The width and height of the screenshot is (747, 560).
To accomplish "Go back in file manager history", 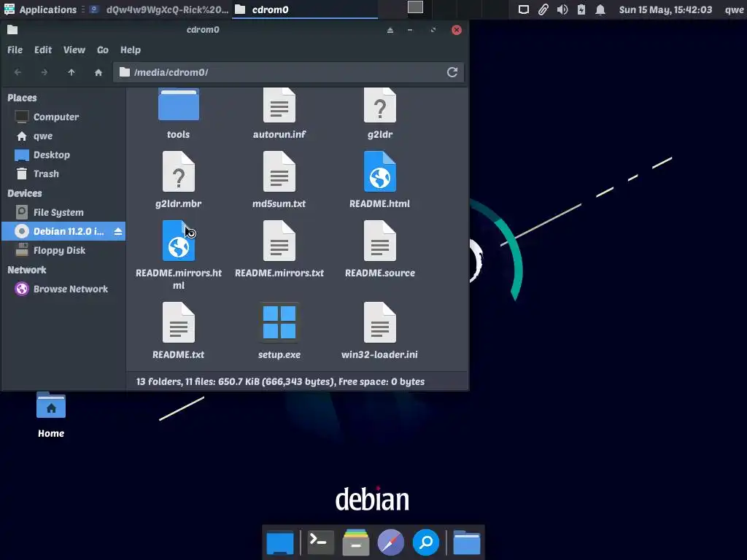I will point(18,72).
